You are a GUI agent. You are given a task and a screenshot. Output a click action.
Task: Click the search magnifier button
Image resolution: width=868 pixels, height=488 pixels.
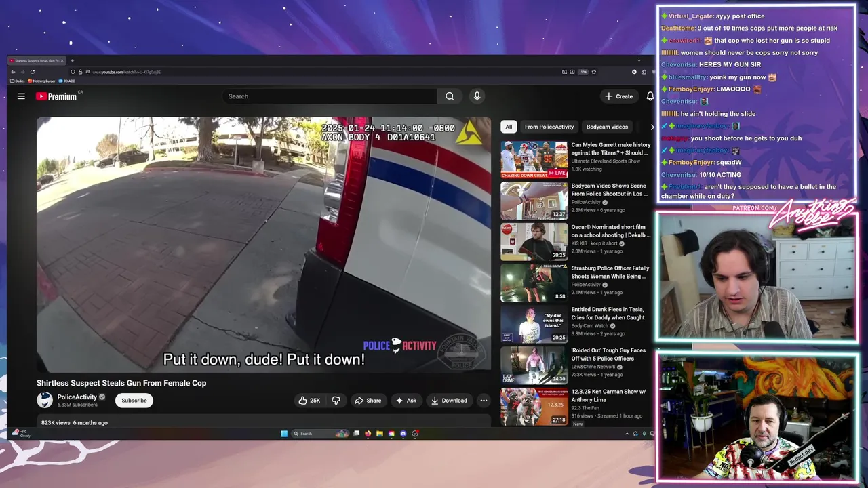tap(450, 96)
